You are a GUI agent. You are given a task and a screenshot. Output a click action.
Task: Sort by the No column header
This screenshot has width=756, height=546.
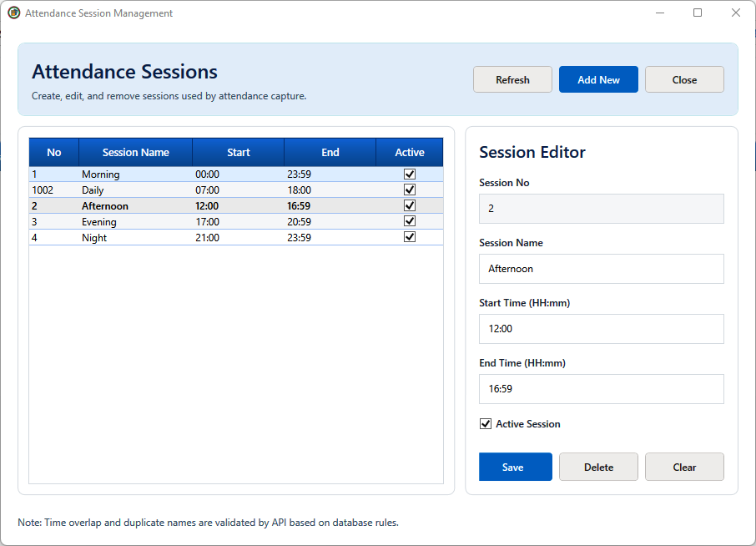click(x=54, y=153)
